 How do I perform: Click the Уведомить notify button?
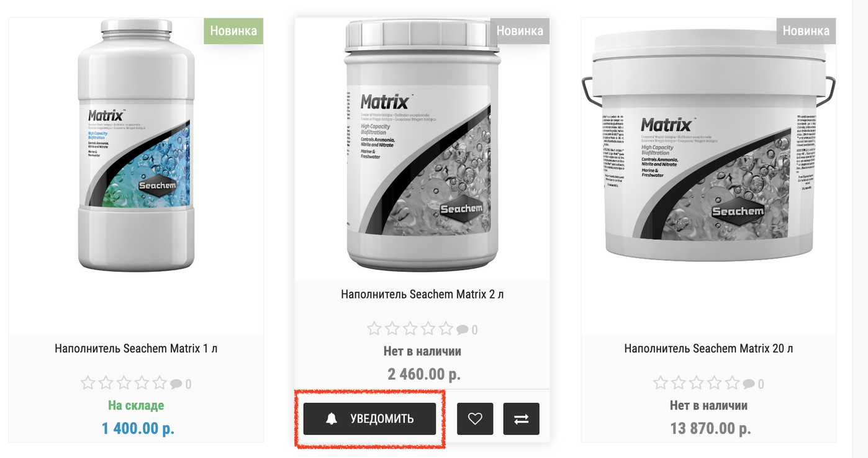[x=369, y=419]
